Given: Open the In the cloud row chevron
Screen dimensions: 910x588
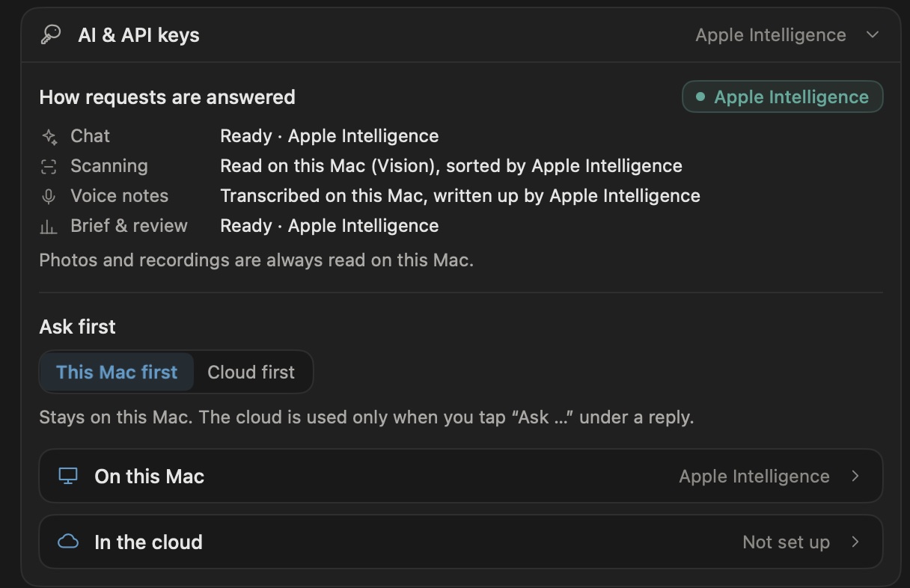Looking at the screenshot, I should pos(855,542).
